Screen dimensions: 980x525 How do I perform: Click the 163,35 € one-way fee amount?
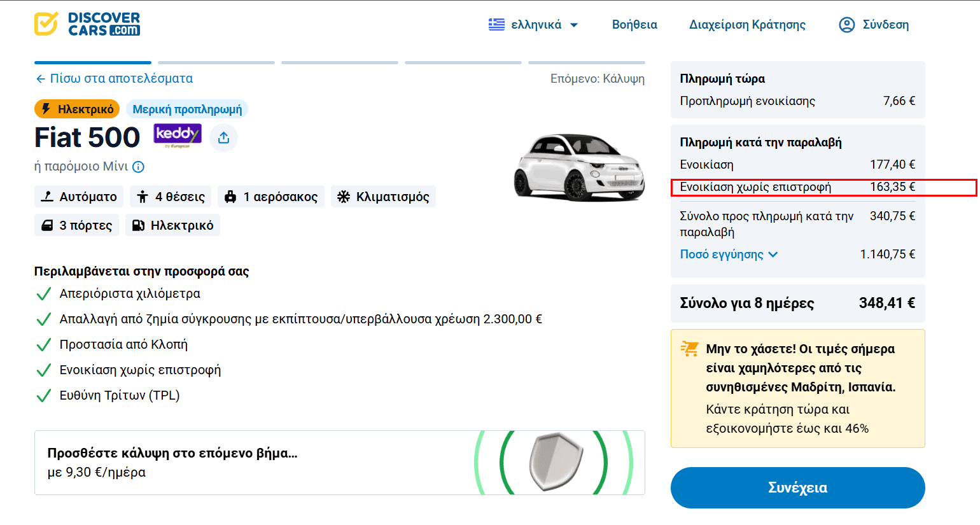(x=893, y=186)
